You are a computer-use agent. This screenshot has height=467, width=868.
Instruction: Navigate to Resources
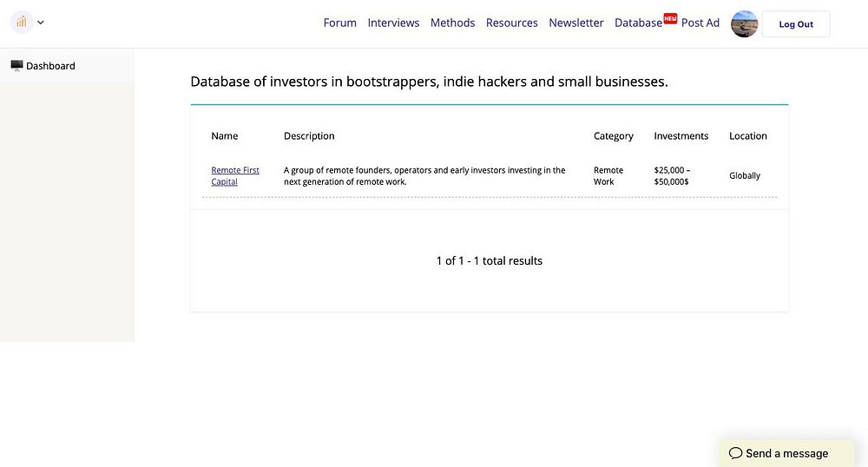511,23
